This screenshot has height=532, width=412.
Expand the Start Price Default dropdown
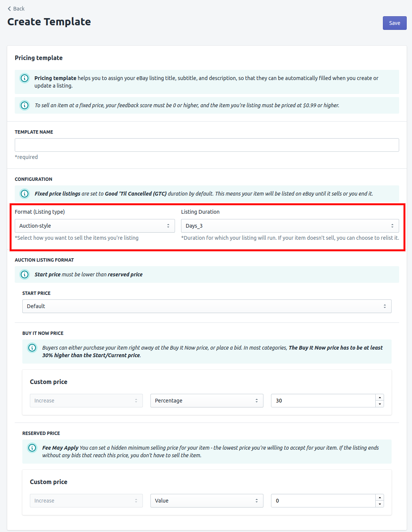click(206, 306)
